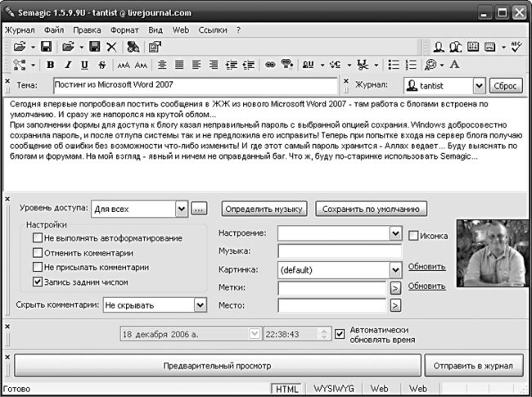Open 'Скрыть комментарии' dropdown
Screen dimensions: 532x397
pyautogui.click(x=201, y=305)
